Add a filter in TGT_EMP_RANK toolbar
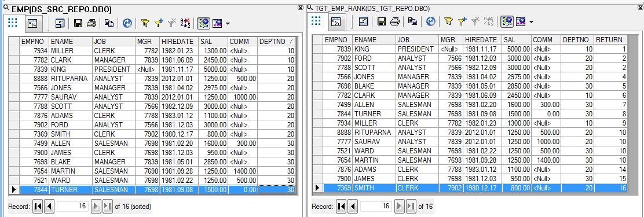The width and height of the screenshot is (644, 217). tap(463, 21)
